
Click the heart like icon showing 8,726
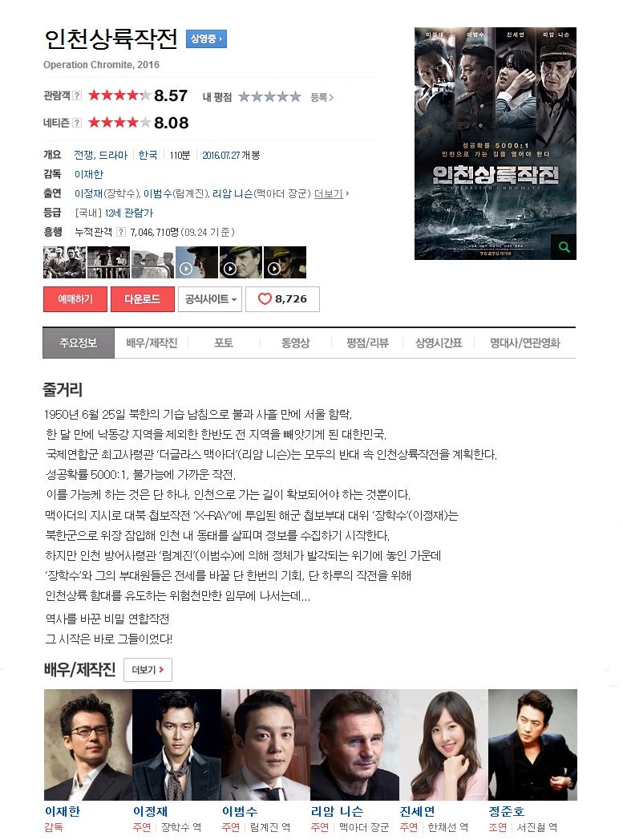[x=265, y=299]
